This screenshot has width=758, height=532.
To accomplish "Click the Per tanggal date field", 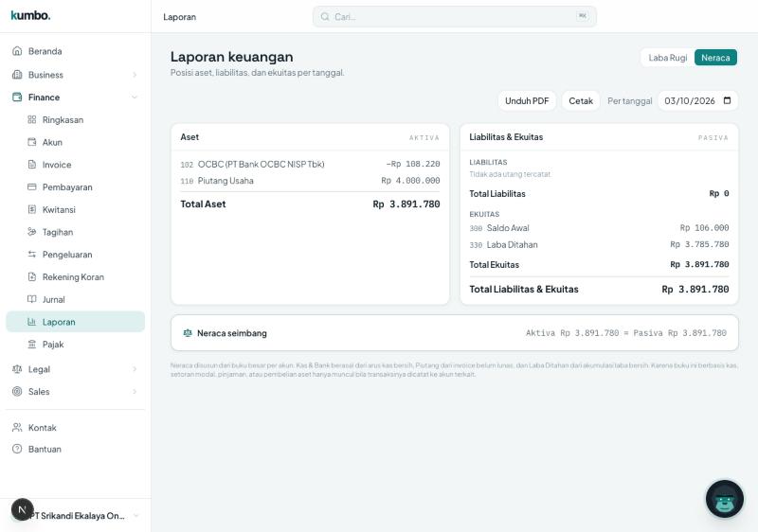I will pyautogui.click(x=698, y=101).
